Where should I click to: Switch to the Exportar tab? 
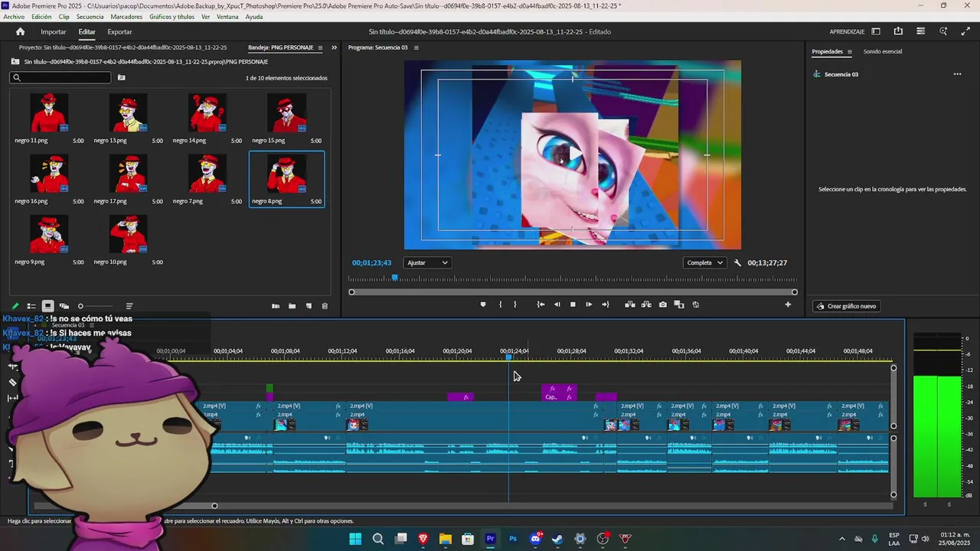(x=119, y=31)
